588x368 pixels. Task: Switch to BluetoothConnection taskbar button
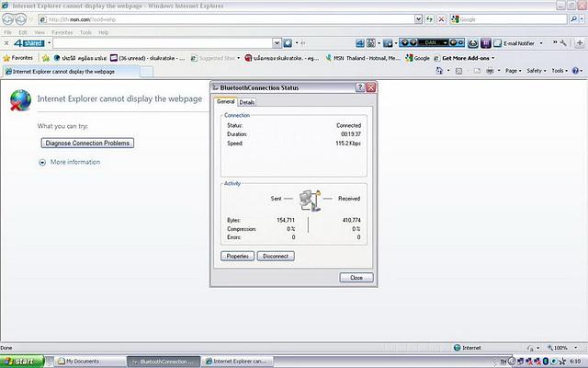click(x=164, y=362)
